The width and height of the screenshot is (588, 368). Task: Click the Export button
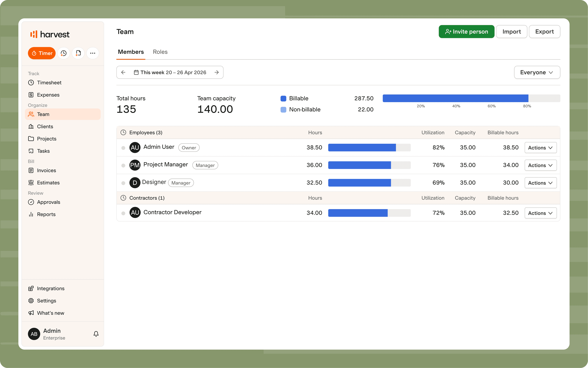(544, 32)
